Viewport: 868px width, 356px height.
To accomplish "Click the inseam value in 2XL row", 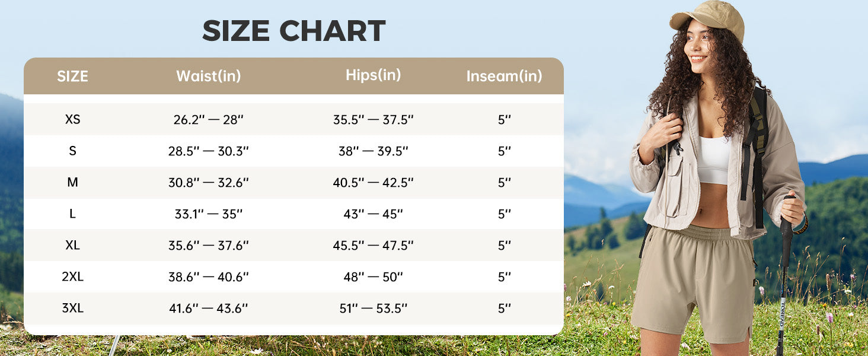I will [505, 276].
